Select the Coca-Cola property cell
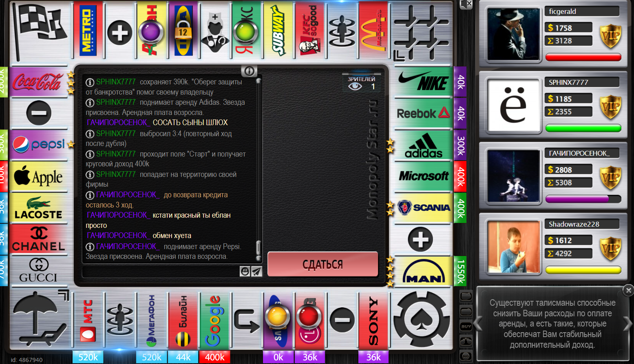 (38, 82)
